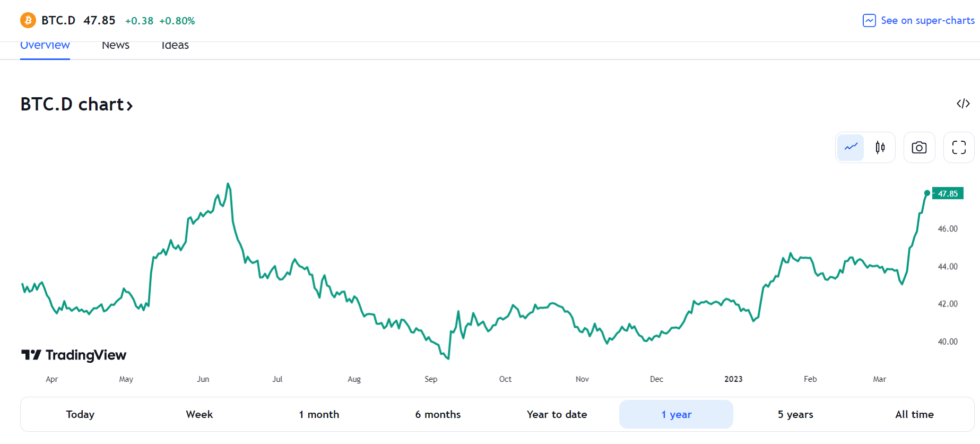Click the Sep label on time axis
The image size is (980, 444).
(431, 379)
